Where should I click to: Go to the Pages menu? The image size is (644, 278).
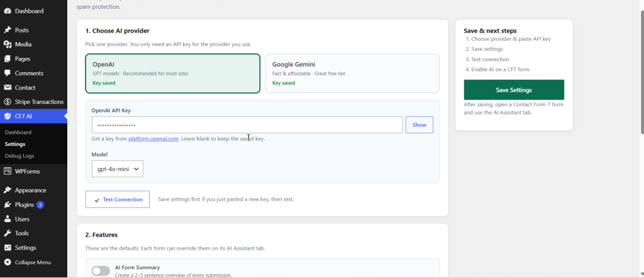coord(23,58)
